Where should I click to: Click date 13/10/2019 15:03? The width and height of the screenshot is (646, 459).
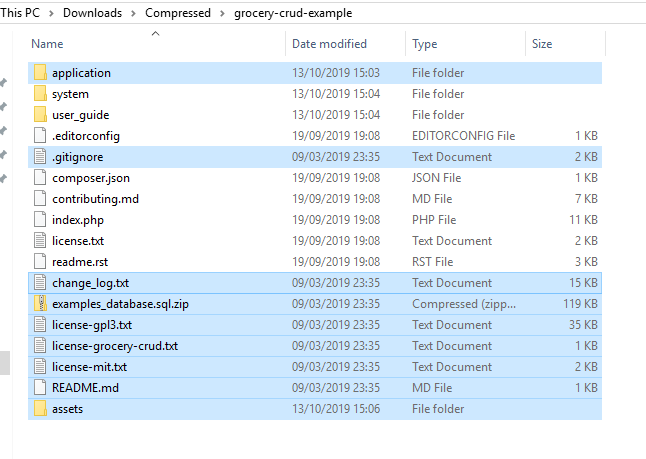pyautogui.click(x=336, y=73)
